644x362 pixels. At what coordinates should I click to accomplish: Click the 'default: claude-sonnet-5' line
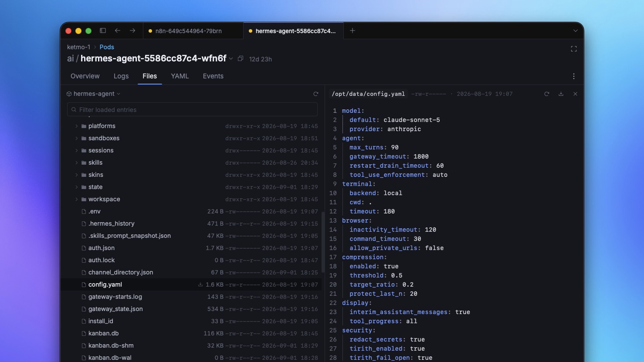click(395, 120)
